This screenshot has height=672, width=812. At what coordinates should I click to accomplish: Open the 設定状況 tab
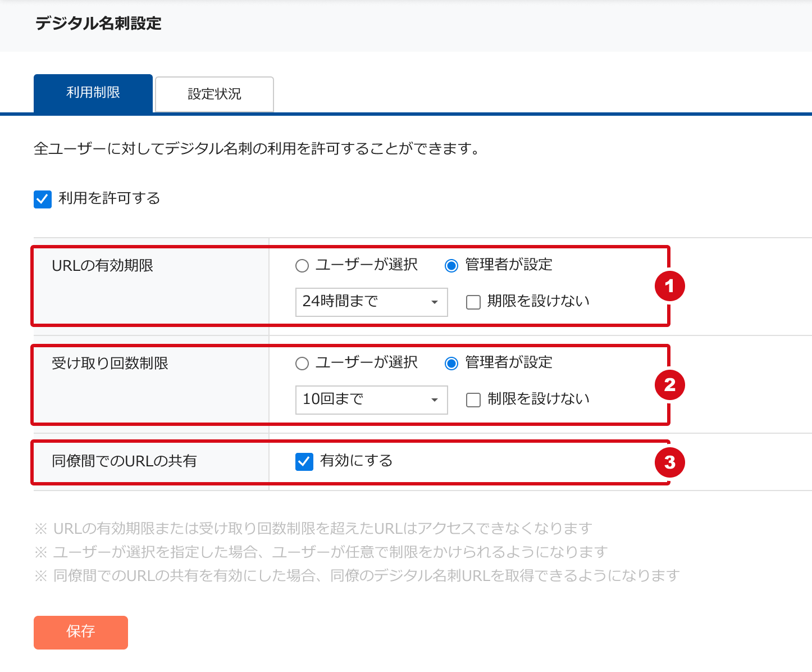pos(215,94)
